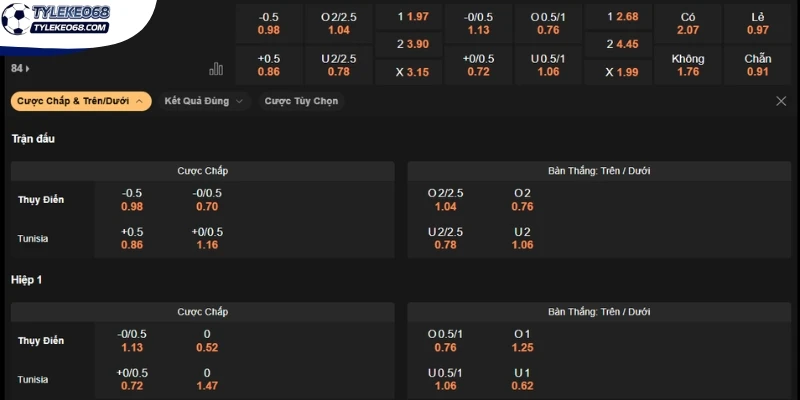The height and width of the screenshot is (400, 800).
Task: Select first-half Tunisia 0 handicap at 1.47
Action: point(207,379)
